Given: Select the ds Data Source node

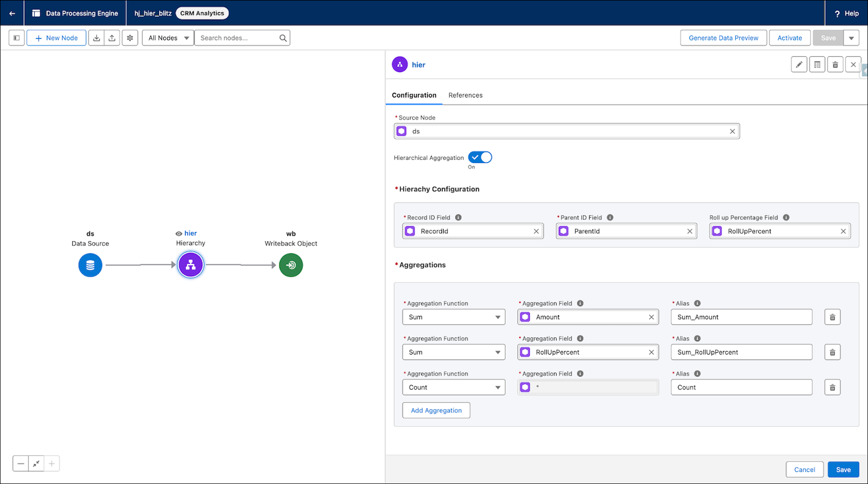Looking at the screenshot, I should click(x=90, y=265).
